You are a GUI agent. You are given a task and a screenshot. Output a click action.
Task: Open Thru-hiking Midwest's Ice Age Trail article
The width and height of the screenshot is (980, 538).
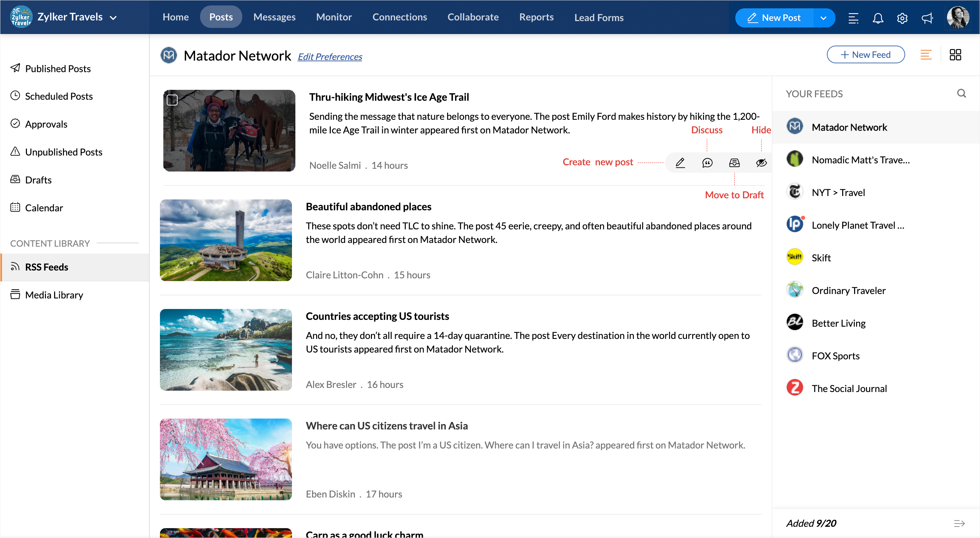(389, 97)
